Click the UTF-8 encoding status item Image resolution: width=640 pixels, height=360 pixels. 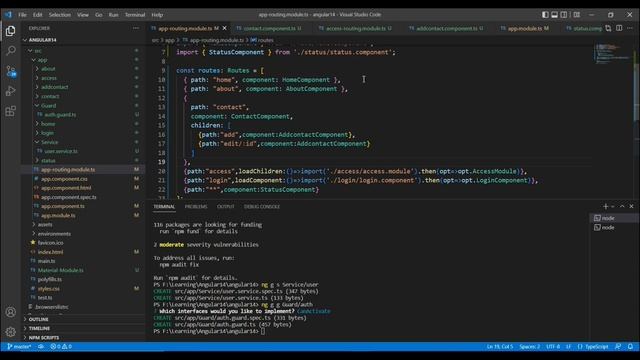553,347
